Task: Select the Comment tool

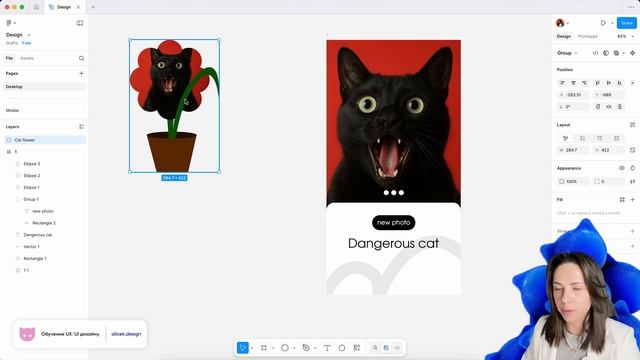Action: 342,348
